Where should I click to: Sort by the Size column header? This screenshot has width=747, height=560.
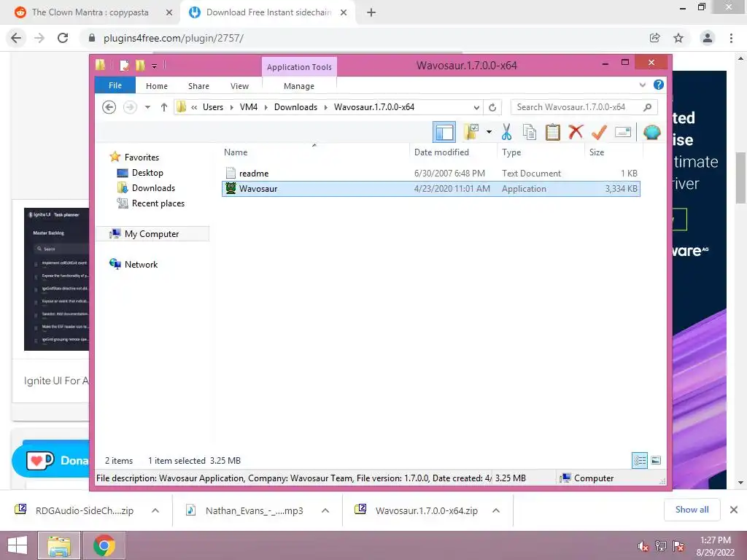pos(597,152)
